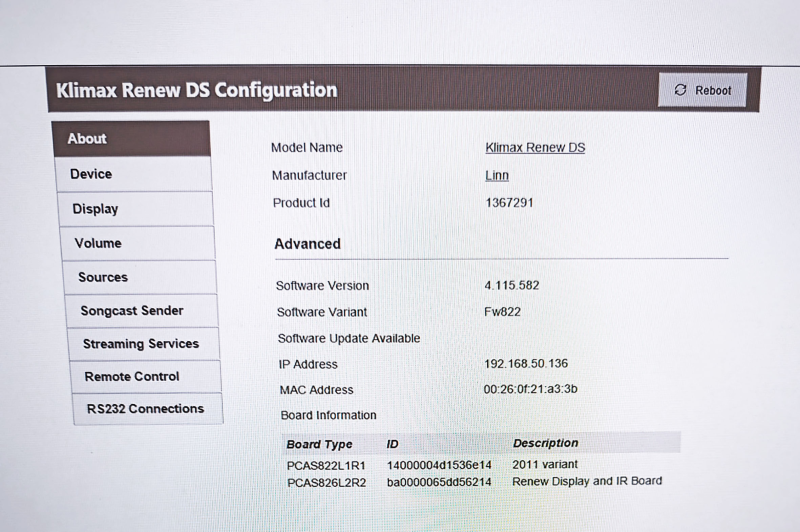800x532 pixels.
Task: Click the Product Id label
Action: pos(301,203)
